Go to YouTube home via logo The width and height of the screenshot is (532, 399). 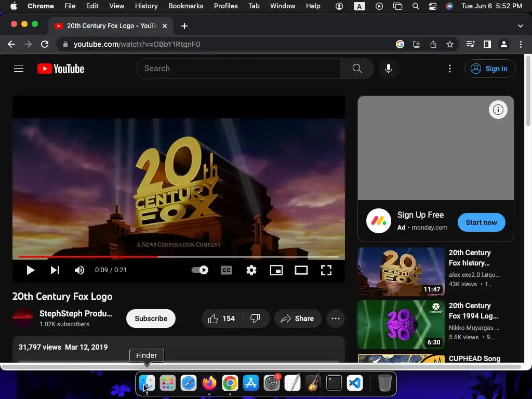tap(60, 69)
